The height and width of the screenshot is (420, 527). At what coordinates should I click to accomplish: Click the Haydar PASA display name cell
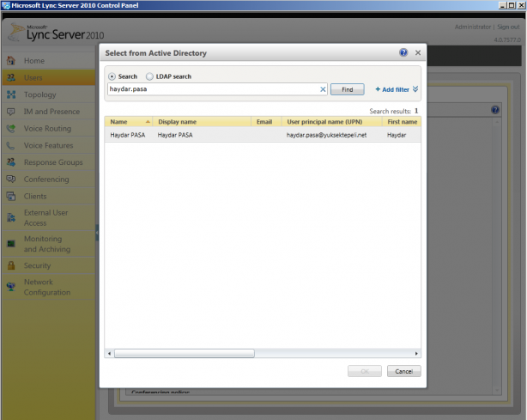175,135
